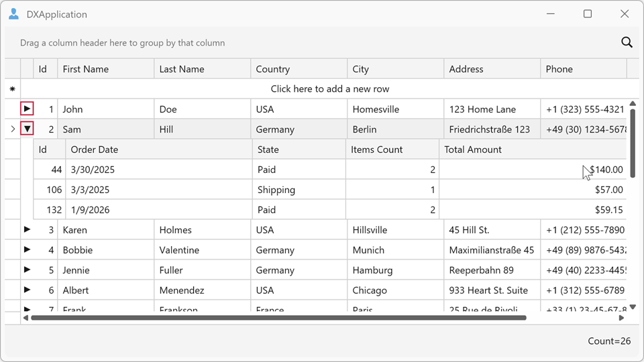The width and height of the screenshot is (644, 362).
Task: Expand Albert Menendez's order details
Action: click(x=27, y=290)
